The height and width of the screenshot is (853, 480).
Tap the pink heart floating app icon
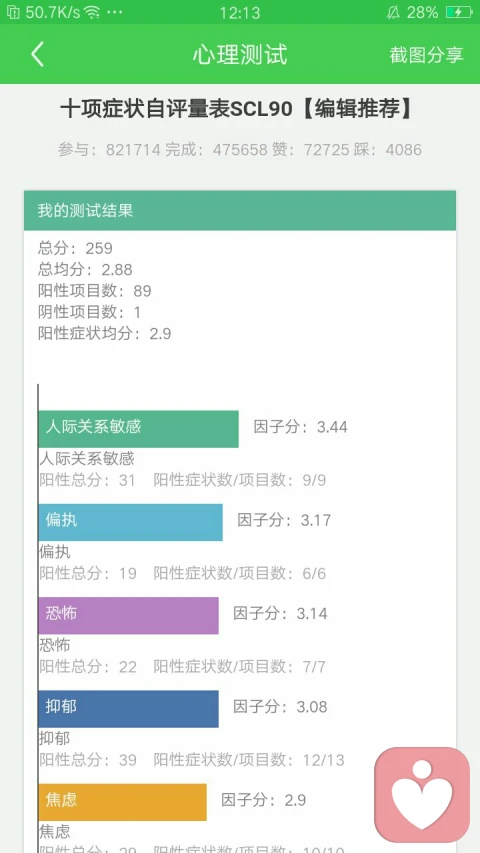pos(422,795)
